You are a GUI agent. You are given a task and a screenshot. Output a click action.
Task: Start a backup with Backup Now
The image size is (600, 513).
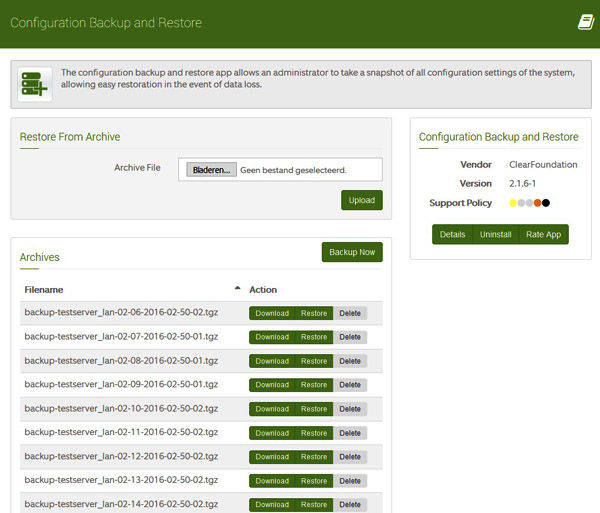352,252
